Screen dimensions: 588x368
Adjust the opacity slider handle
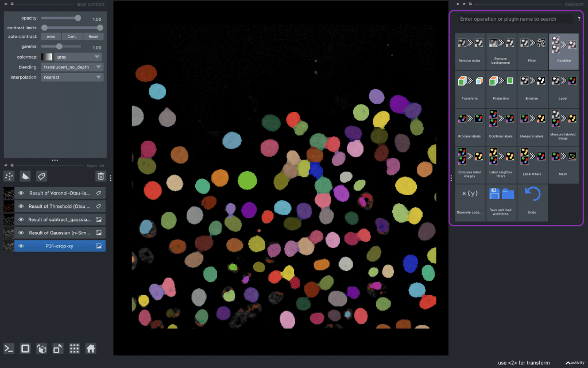(x=78, y=18)
